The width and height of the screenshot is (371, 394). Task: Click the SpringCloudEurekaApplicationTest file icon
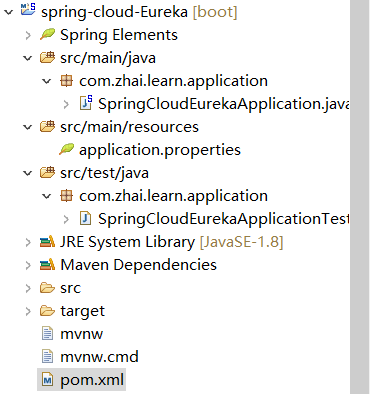click(x=85, y=219)
